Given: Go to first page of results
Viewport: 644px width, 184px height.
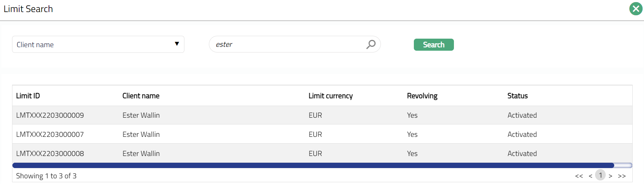Looking at the screenshot, I should [579, 176].
